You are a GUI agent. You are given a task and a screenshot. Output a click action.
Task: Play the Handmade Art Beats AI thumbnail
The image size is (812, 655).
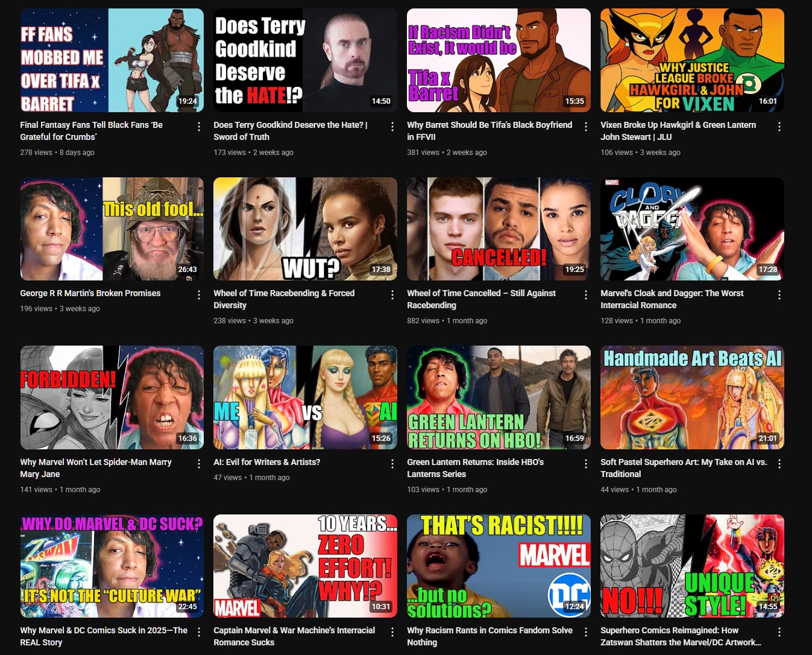[x=693, y=397]
